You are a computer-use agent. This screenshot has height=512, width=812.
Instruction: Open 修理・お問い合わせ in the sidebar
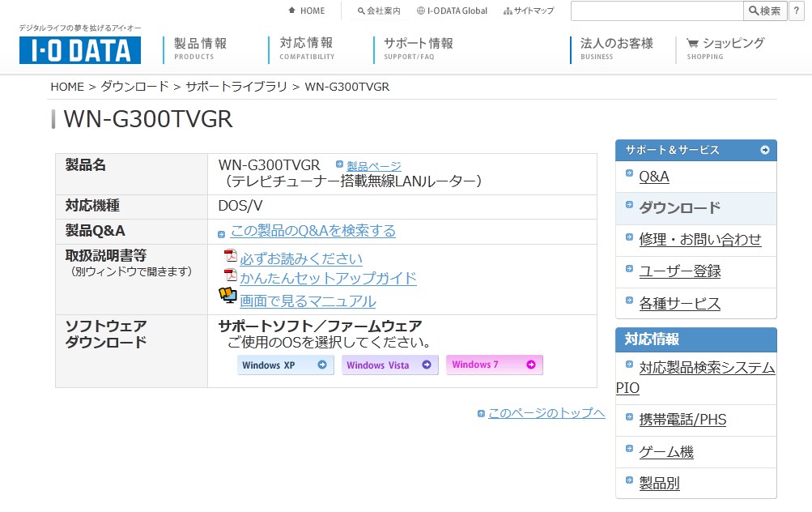click(699, 239)
